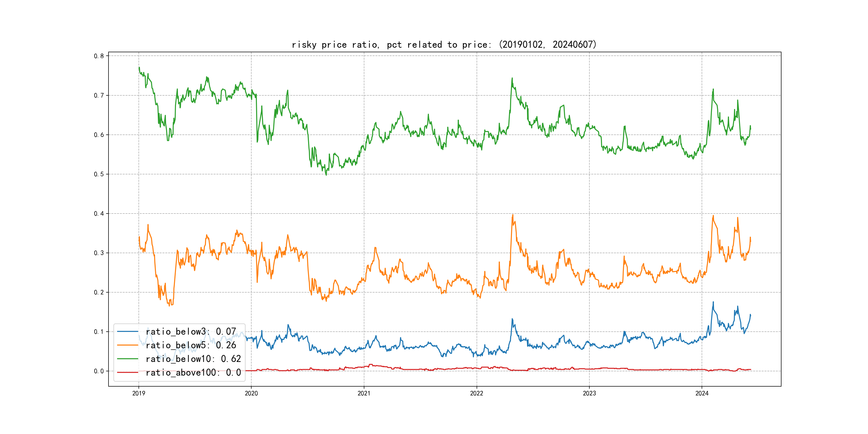Click the blue ratio_below3 legend line
868x434 pixels.
(127, 332)
